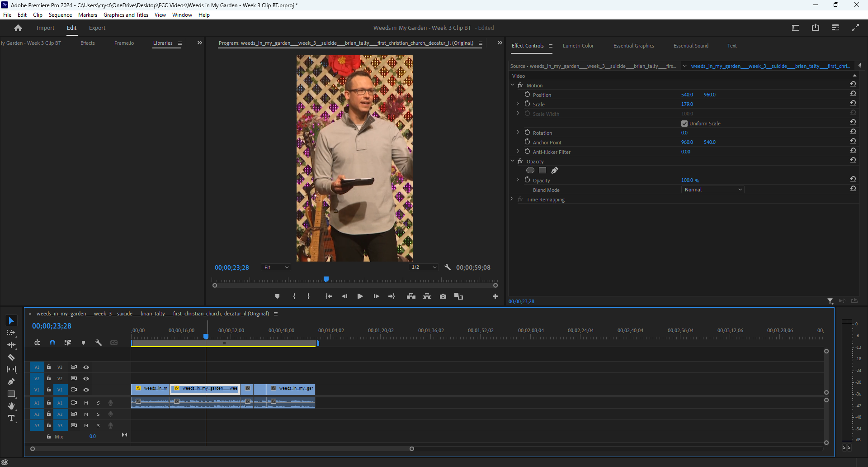868x467 pixels.
Task: Uncheck the Uniform Scale checkbox
Action: tap(684, 123)
